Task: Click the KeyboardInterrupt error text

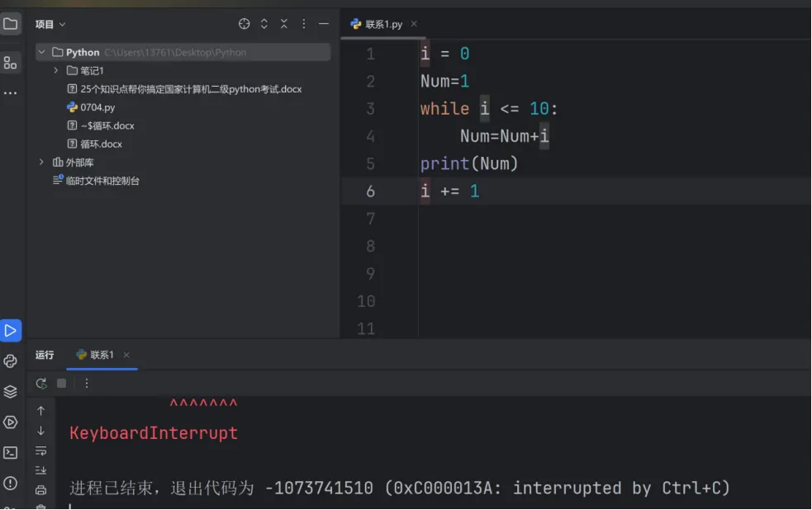Action: [x=154, y=433]
